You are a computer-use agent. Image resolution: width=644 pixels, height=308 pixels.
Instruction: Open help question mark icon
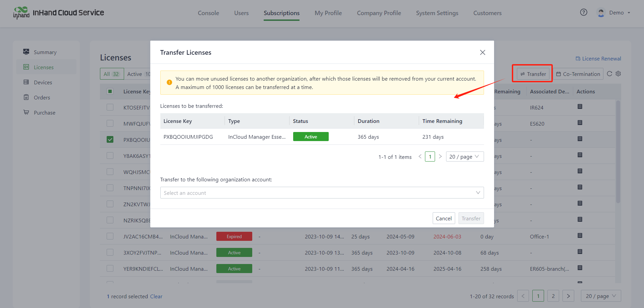(584, 12)
